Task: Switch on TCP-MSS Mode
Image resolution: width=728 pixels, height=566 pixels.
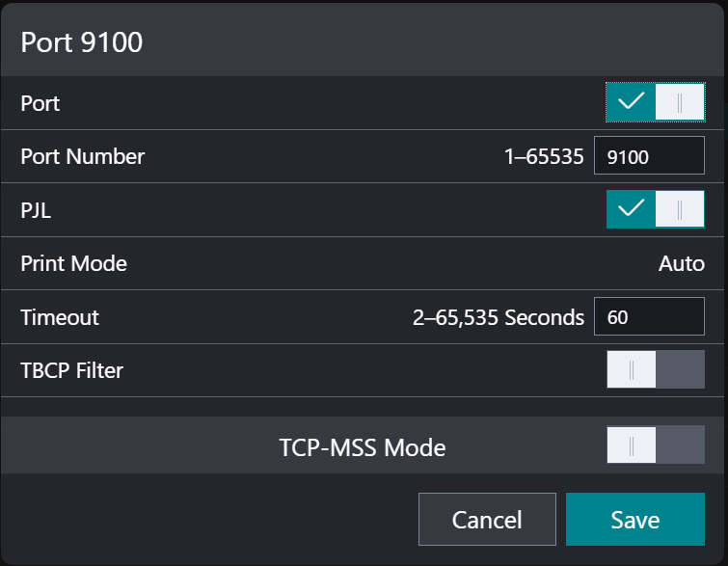Action: [656, 445]
